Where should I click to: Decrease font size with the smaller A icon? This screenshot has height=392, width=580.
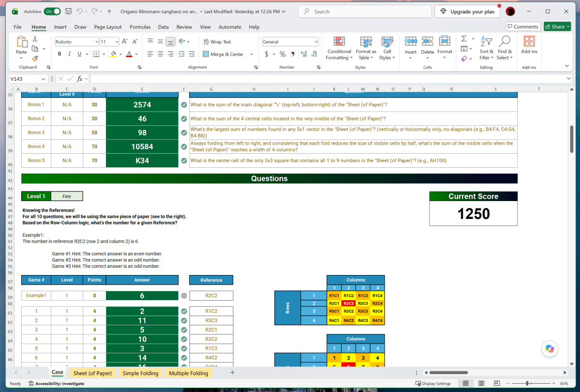[x=136, y=42]
